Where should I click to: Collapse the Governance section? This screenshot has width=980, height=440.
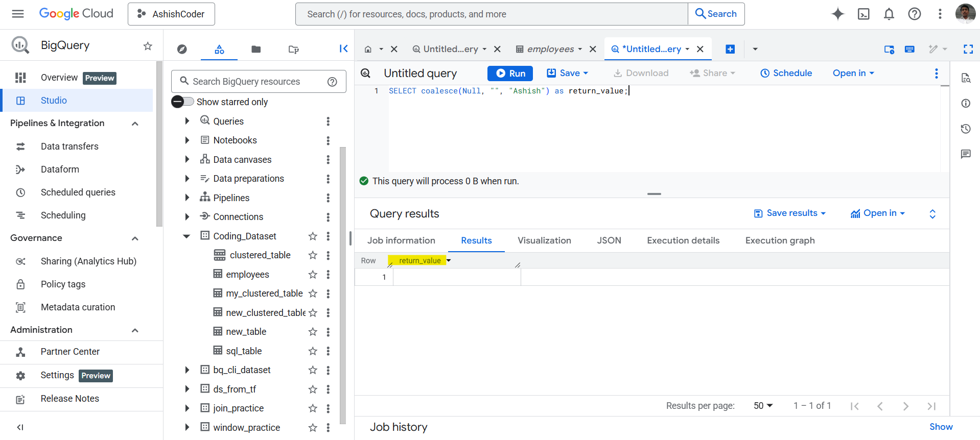tap(135, 238)
